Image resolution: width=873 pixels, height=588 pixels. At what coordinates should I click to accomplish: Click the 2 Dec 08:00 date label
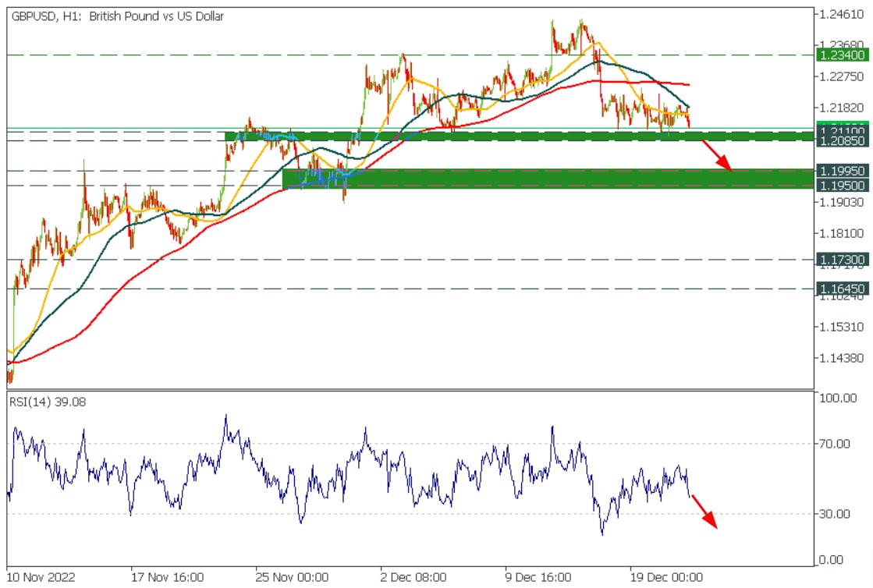pos(413,577)
